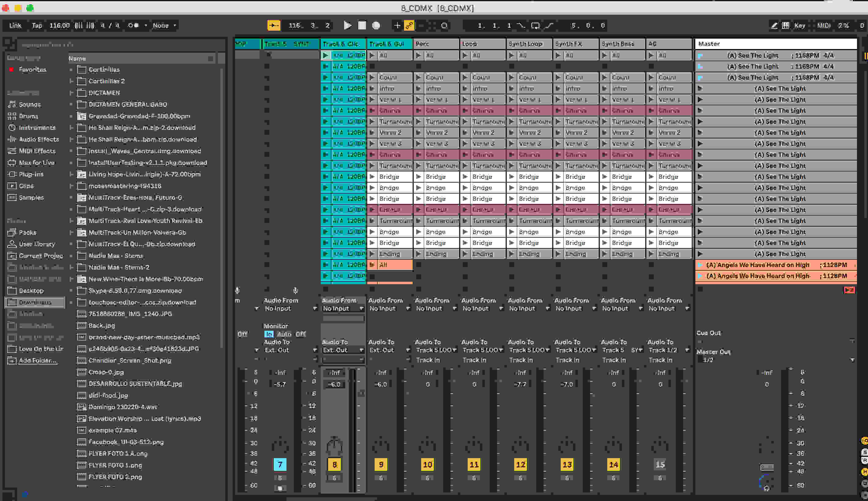Expand the Cortinillas folder

pos(71,70)
